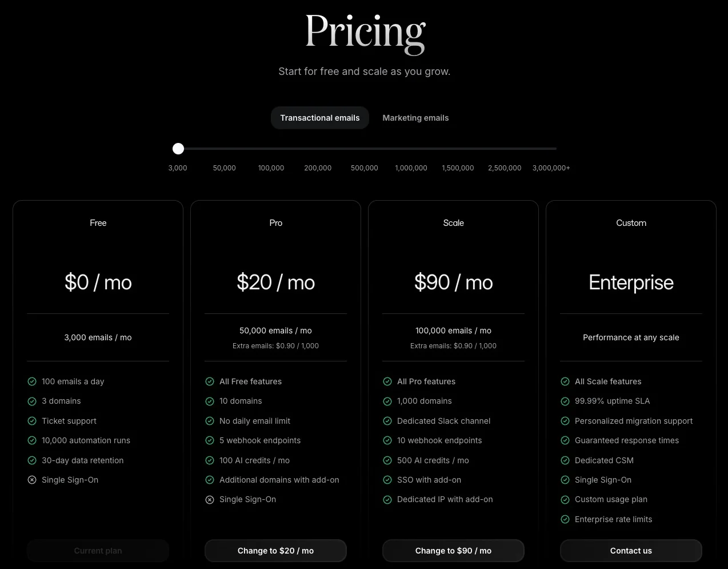The image size is (728, 569).
Task: Click the checkmark icon beside Dedicated IP with add-on
Action: coord(387,500)
